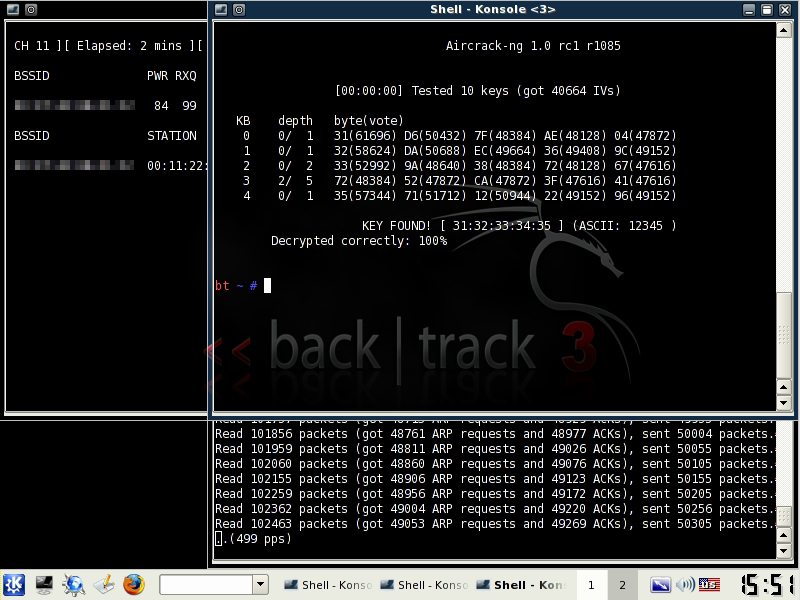The image size is (800, 600).
Task: Click the 'Read 102463 packets' line
Action: [495, 524]
